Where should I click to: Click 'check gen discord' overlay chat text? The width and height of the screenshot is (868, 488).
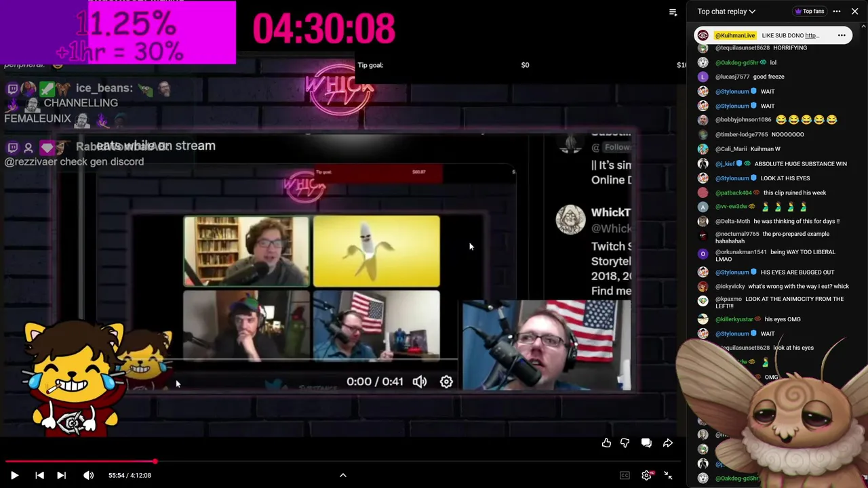(x=102, y=162)
